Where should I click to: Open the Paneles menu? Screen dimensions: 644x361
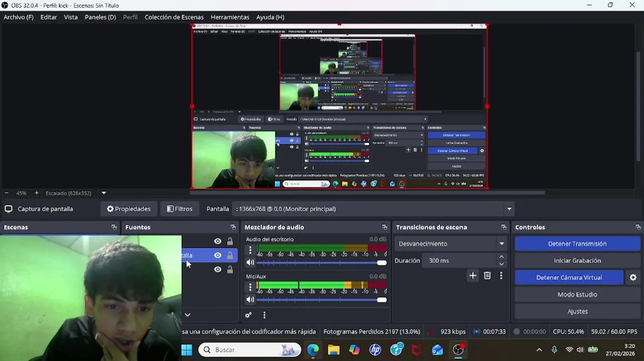pyautogui.click(x=100, y=17)
